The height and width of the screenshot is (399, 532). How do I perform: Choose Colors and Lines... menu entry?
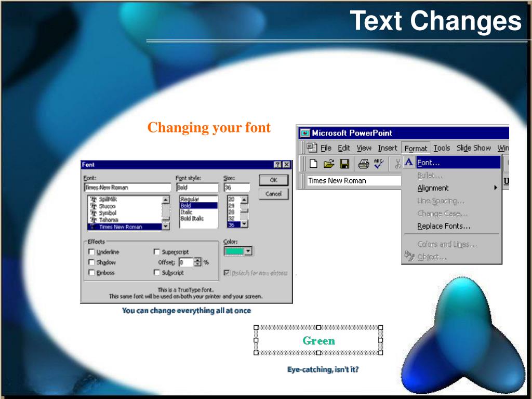coord(451,244)
